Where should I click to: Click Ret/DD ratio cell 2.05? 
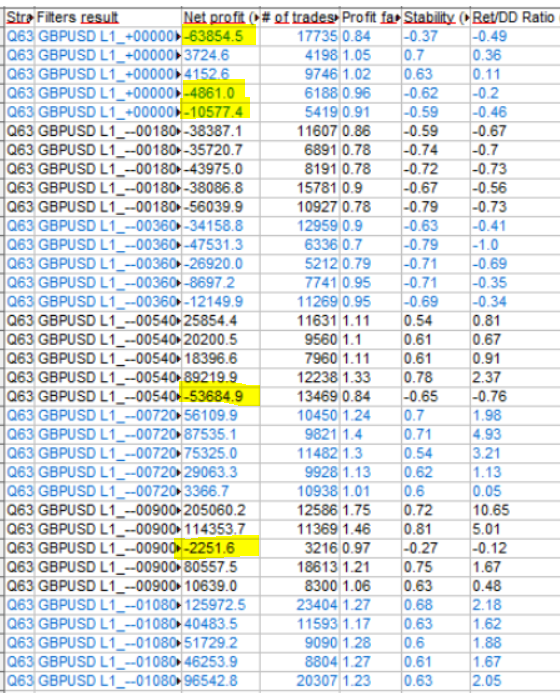point(515,681)
